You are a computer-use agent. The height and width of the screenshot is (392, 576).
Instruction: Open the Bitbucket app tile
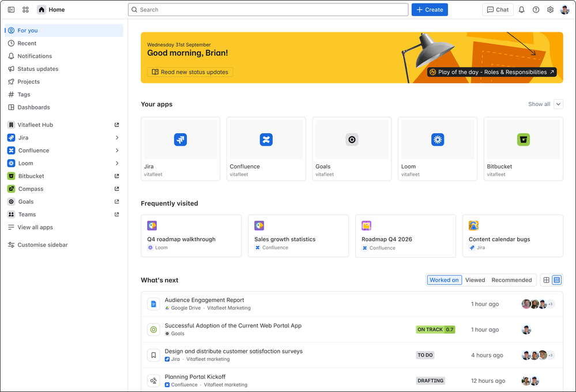523,149
